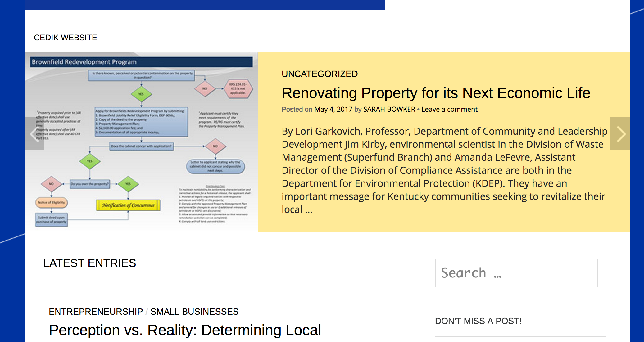
Task: Open the CEDIK WEBSITE menu item
Action: click(x=66, y=38)
